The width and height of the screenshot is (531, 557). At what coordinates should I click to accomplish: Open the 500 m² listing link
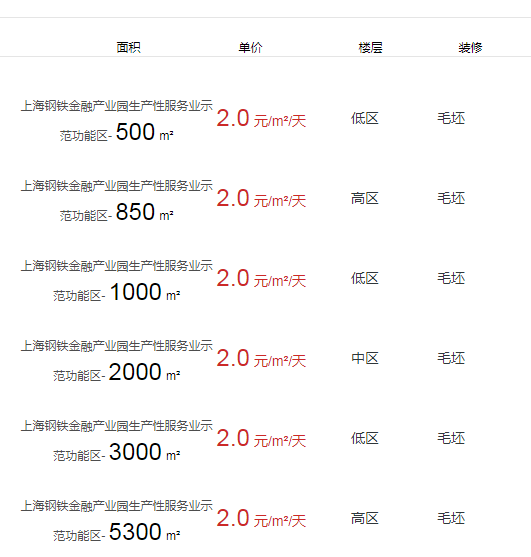pos(117,121)
